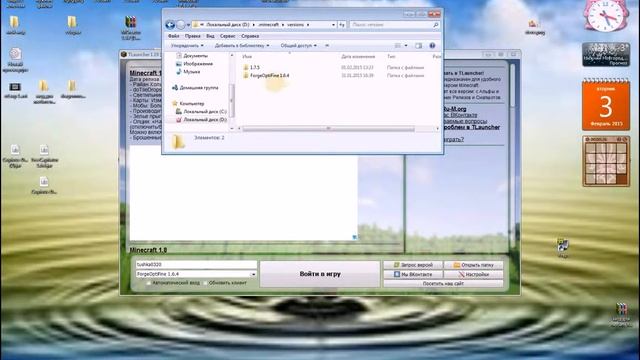The image size is (640, 360).
Task: Show more toolbar commands chevron
Action: pos(327,46)
